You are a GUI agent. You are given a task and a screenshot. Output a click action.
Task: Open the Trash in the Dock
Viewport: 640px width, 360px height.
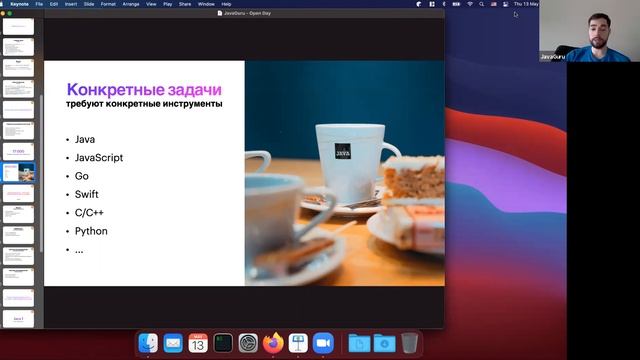[409, 343]
